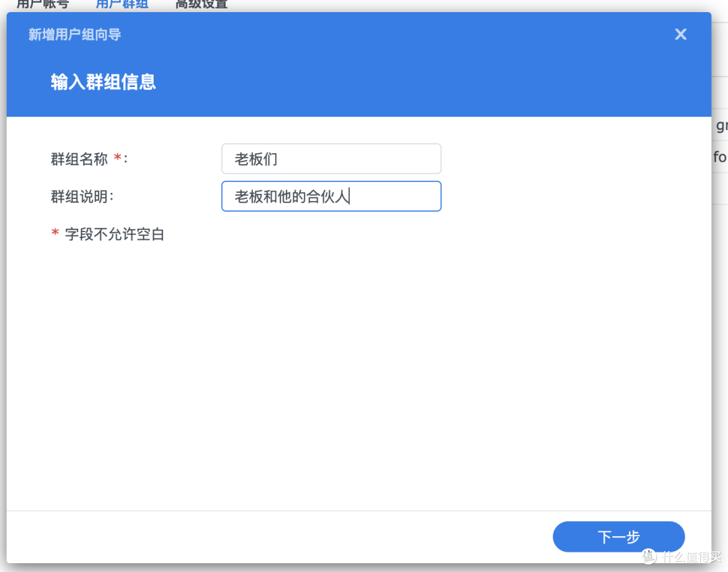Click the 输入群组信息 heading text

[x=103, y=82]
